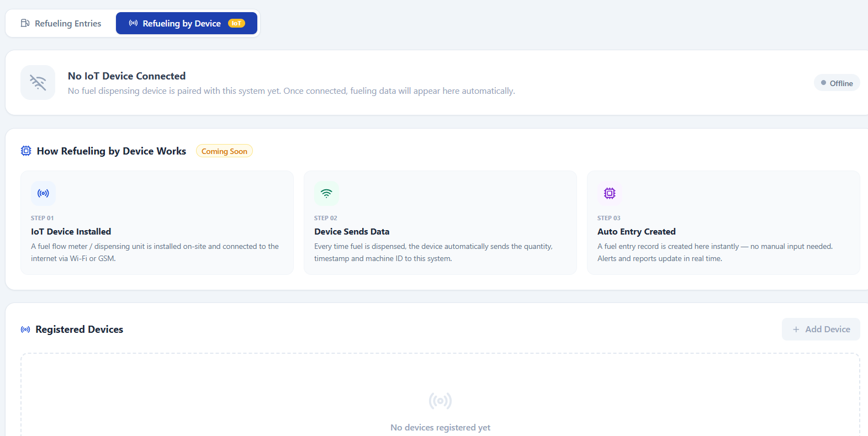Click the yellow IoT badge
The width and height of the screenshot is (868, 436).
coord(236,23)
